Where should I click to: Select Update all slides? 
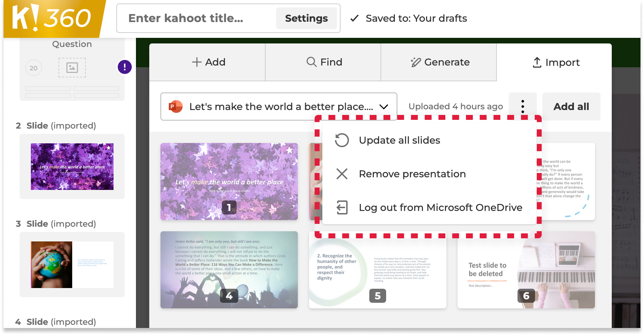point(429,140)
